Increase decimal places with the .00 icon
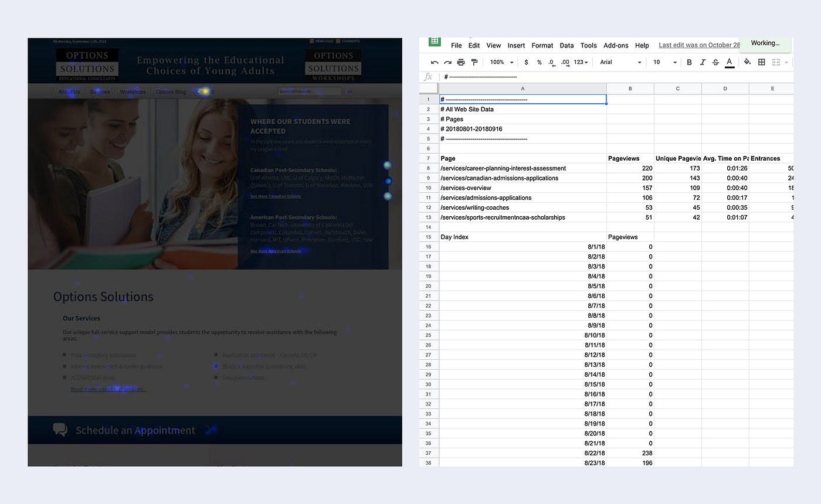Viewport: 821px width, 504px height. click(565, 62)
